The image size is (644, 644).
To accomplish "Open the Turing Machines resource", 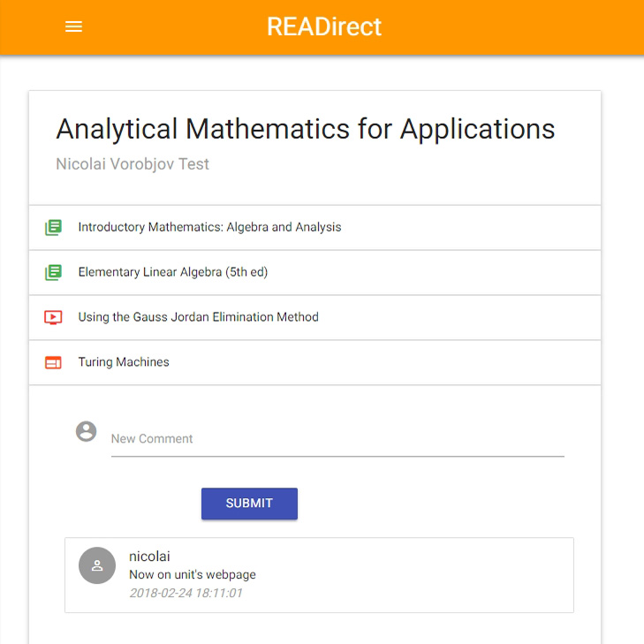I will (314, 362).
